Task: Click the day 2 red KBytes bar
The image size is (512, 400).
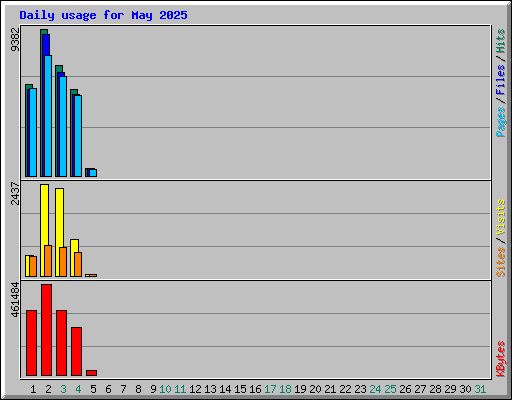Action: [x=46, y=330]
